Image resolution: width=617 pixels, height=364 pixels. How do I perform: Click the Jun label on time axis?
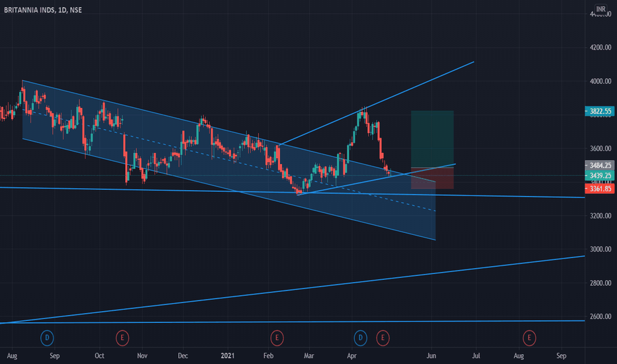(431, 356)
